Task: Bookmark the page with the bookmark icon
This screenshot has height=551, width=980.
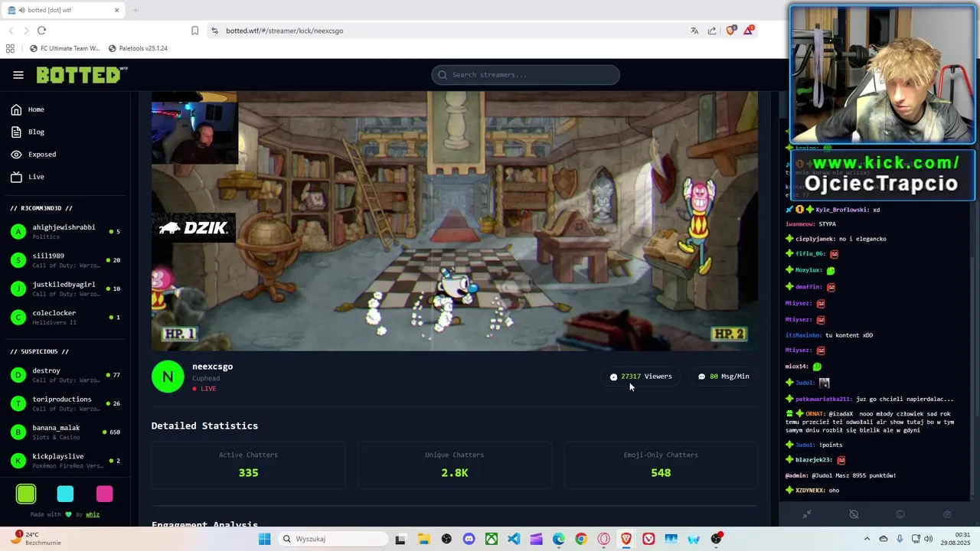Action: tap(194, 31)
